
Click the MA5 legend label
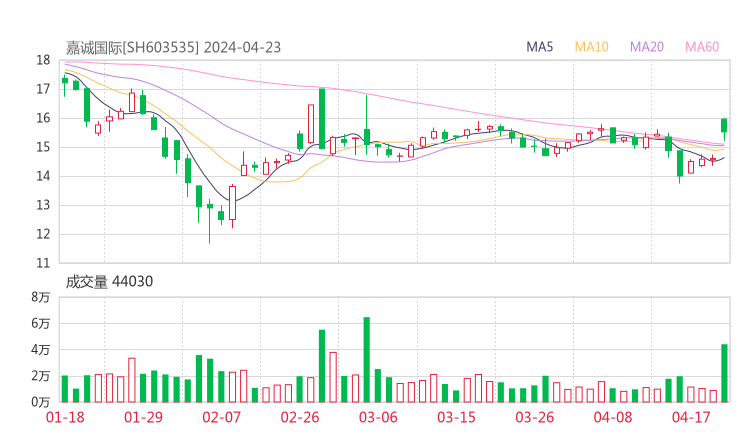[x=539, y=47]
